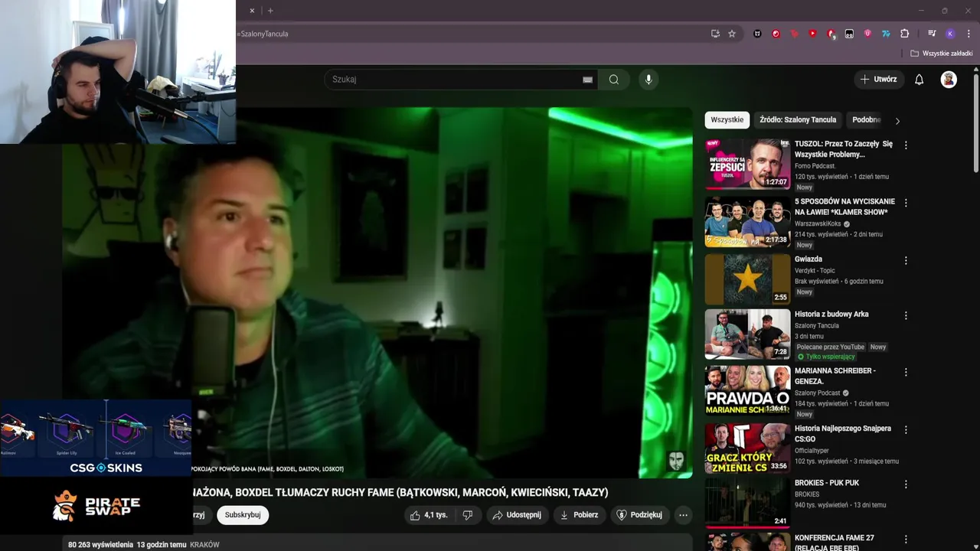Open the WarszawskiKoks channel link
Screen dimensions: 980x551
[x=818, y=224]
